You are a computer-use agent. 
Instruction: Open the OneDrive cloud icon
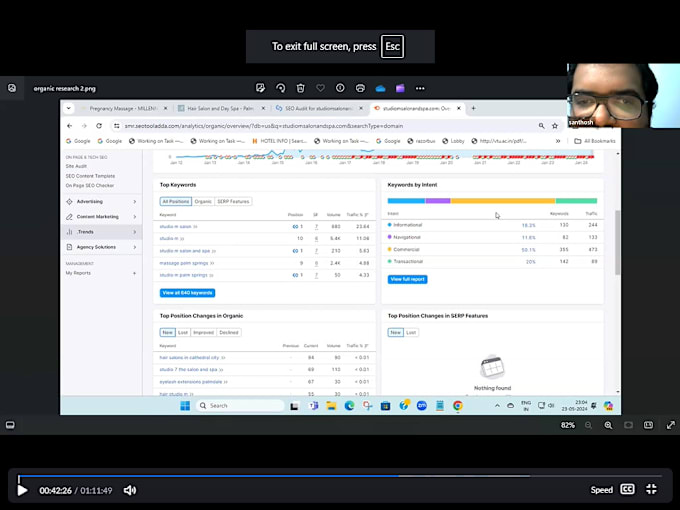tap(380, 88)
